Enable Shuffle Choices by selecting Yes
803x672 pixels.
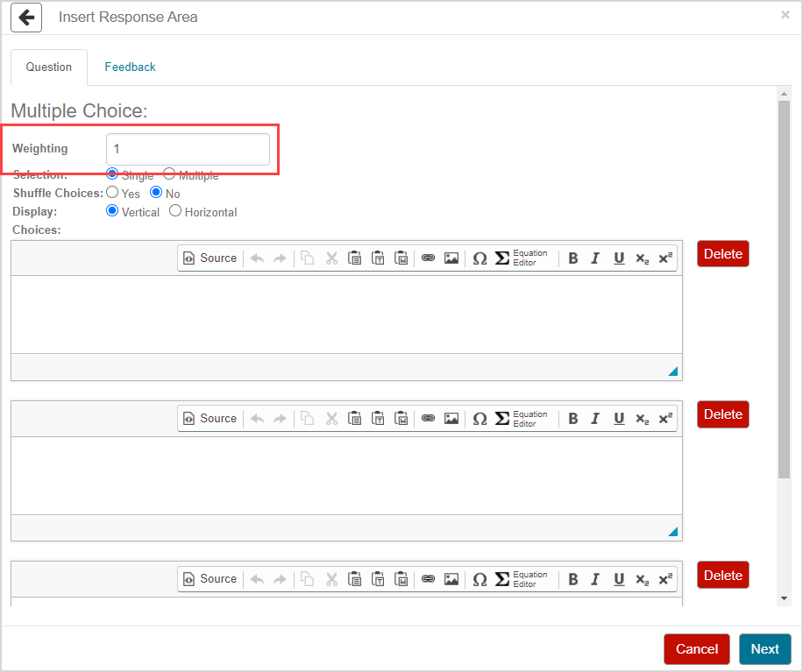pyautogui.click(x=112, y=193)
